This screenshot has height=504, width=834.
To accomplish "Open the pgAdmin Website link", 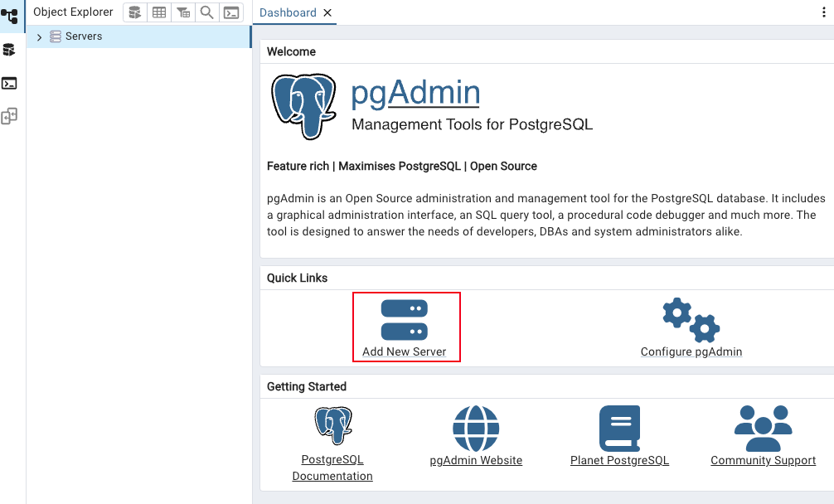I will (x=476, y=460).
